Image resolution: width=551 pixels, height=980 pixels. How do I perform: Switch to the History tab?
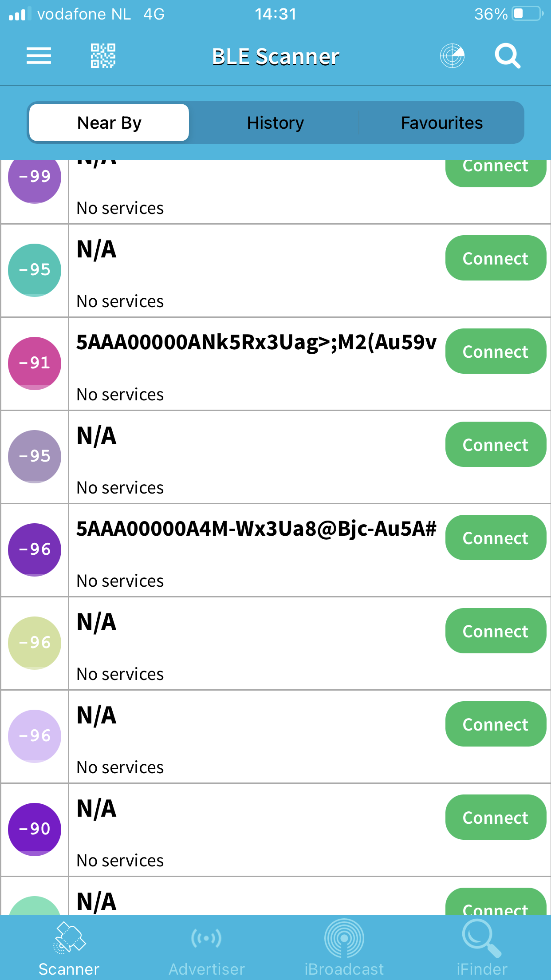275,122
